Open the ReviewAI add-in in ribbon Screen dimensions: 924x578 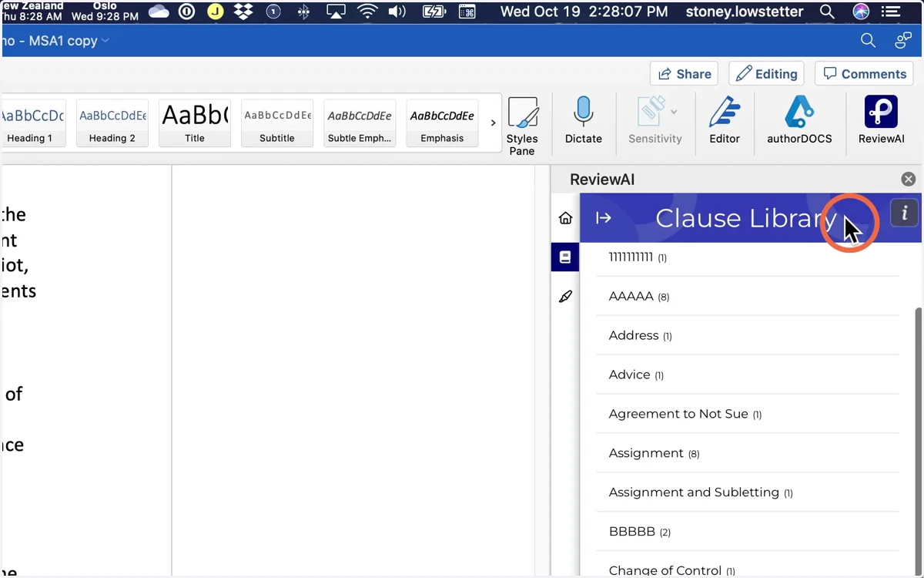[881, 120]
